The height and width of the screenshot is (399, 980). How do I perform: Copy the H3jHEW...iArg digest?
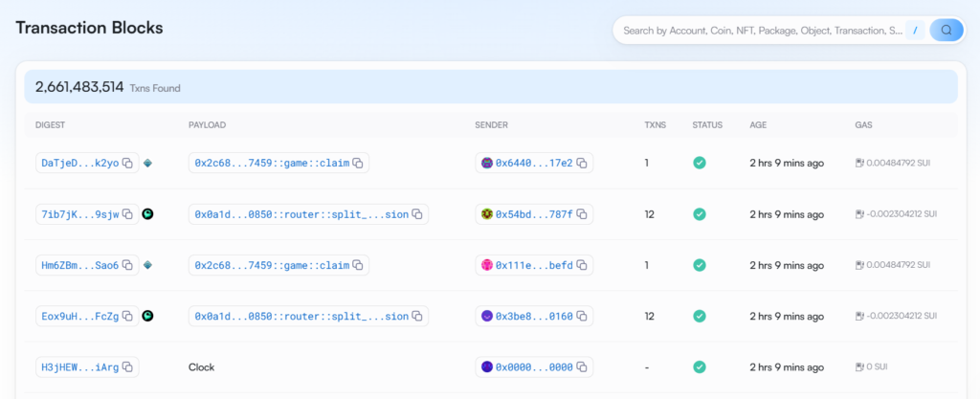pyautogui.click(x=127, y=367)
